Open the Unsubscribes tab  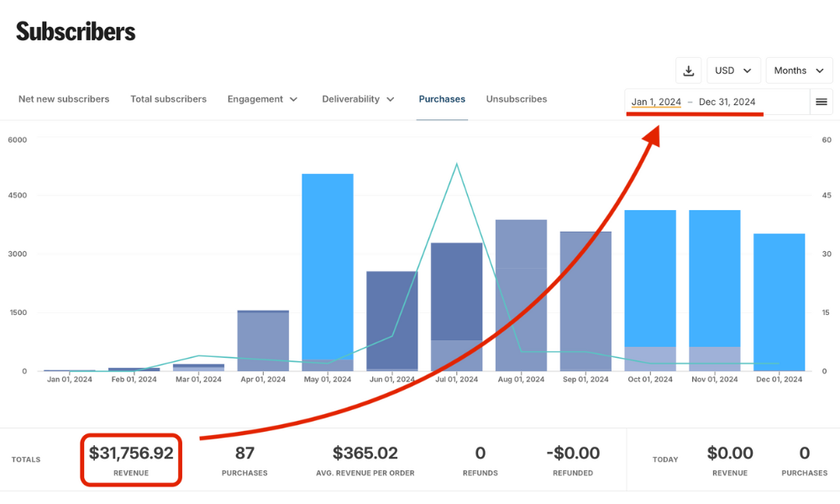tap(517, 99)
